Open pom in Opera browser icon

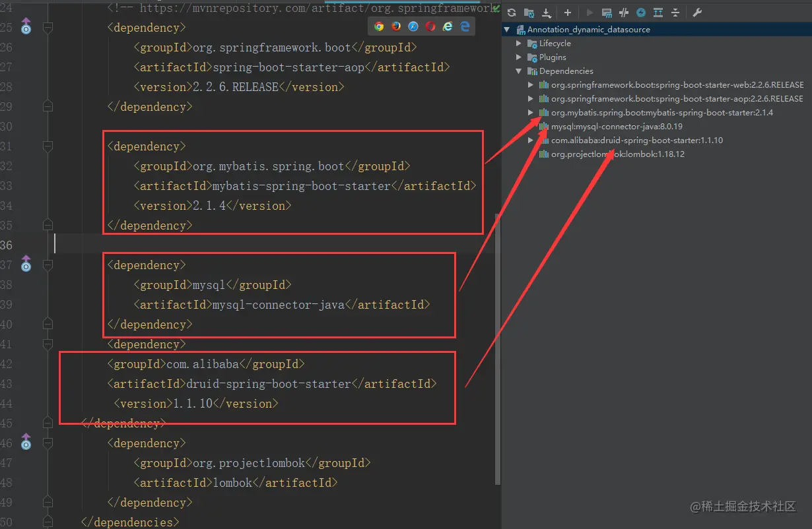coord(430,26)
